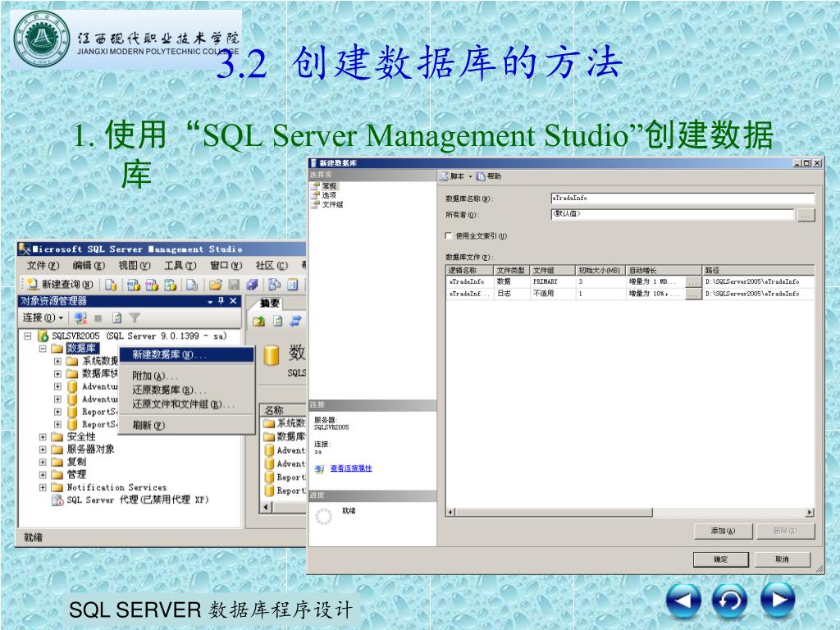
Task: Click the 取消 button in 新建数据库 dialog
Action: pyautogui.click(x=782, y=559)
